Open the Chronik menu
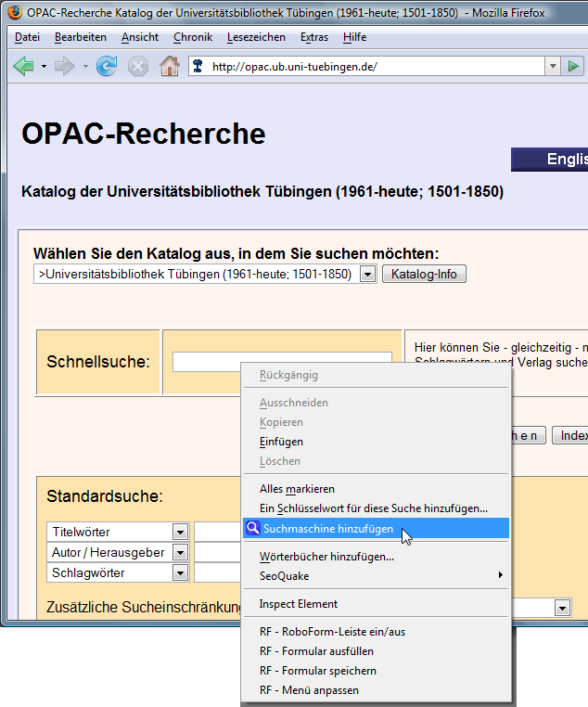This screenshot has width=588, height=707. pyautogui.click(x=193, y=37)
